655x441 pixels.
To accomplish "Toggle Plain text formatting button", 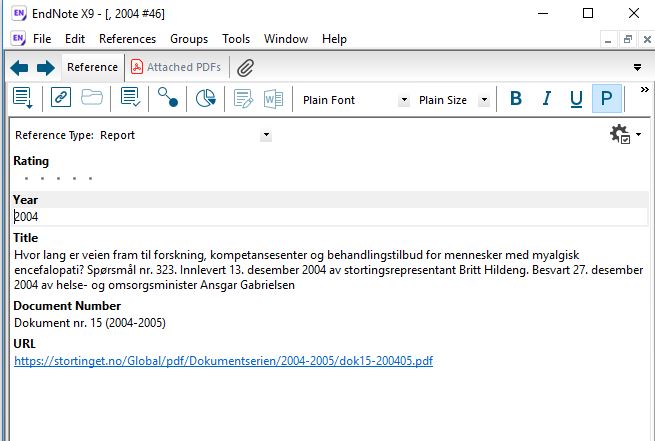I will click(x=606, y=99).
